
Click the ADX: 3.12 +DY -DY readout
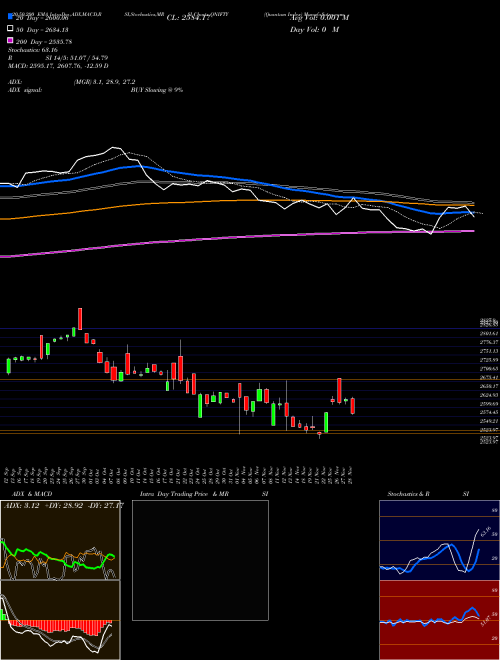click(63, 505)
